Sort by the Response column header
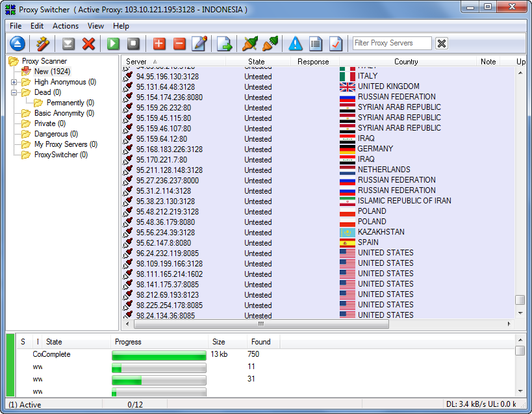 tap(315, 62)
